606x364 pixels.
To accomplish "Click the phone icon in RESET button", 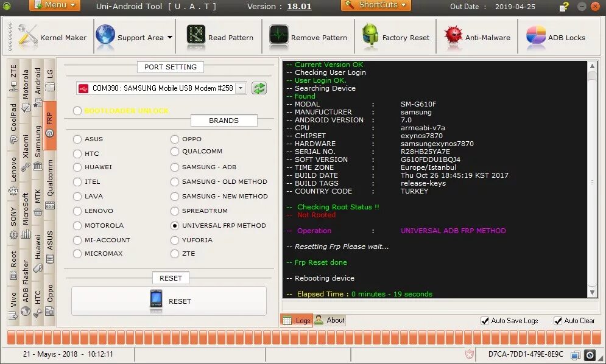I will [156, 300].
